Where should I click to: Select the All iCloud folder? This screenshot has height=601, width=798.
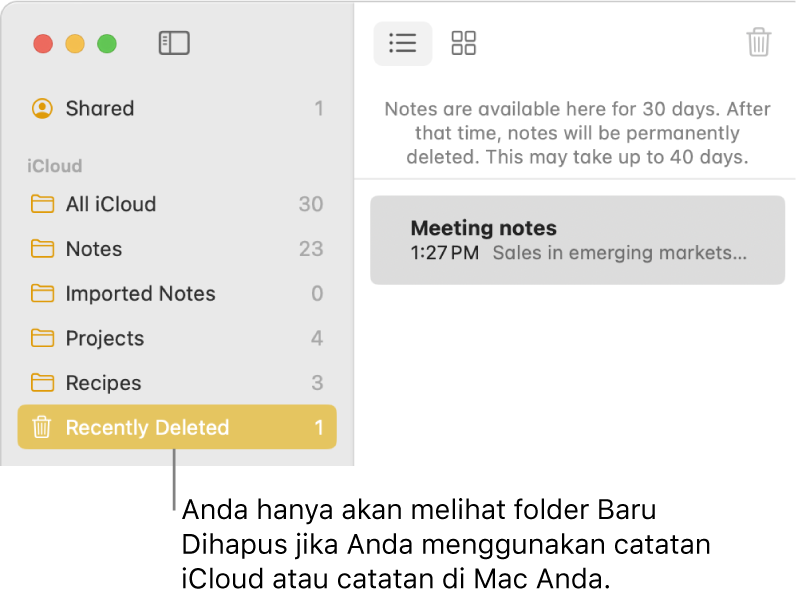177,204
